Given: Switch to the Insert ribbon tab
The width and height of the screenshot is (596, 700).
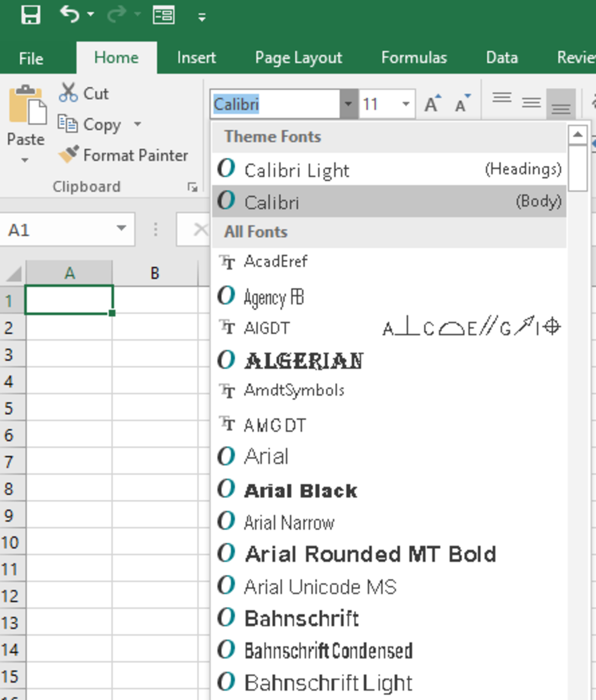Looking at the screenshot, I should (x=196, y=58).
